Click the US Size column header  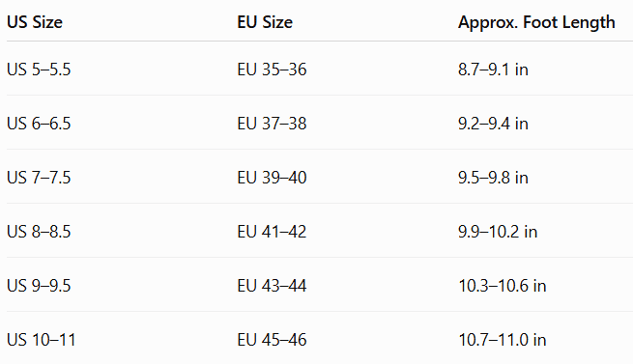coord(34,22)
